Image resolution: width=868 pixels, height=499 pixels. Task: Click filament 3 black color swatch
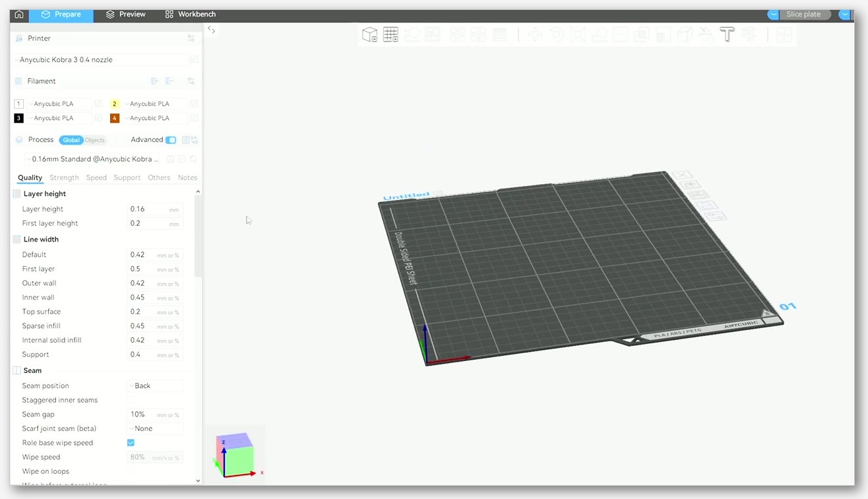tap(18, 118)
